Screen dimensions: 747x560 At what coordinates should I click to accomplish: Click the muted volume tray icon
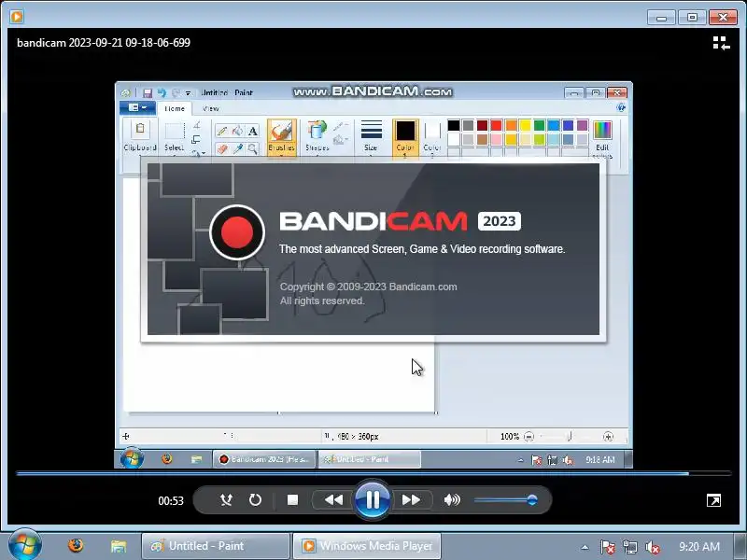point(652,547)
